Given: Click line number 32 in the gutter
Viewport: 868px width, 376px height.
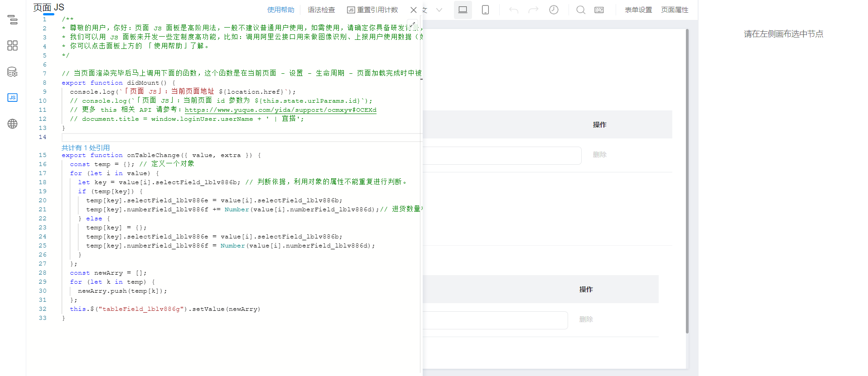Looking at the screenshot, I should (43, 309).
